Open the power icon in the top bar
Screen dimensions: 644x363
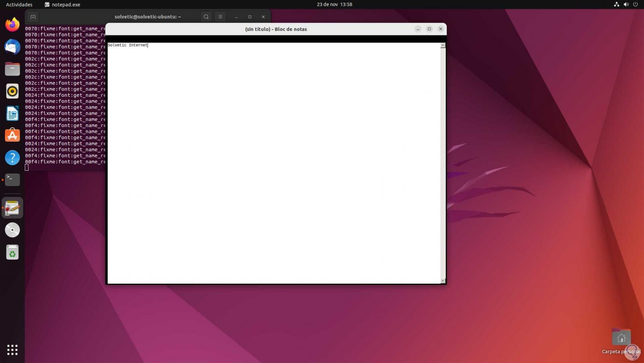click(x=635, y=4)
